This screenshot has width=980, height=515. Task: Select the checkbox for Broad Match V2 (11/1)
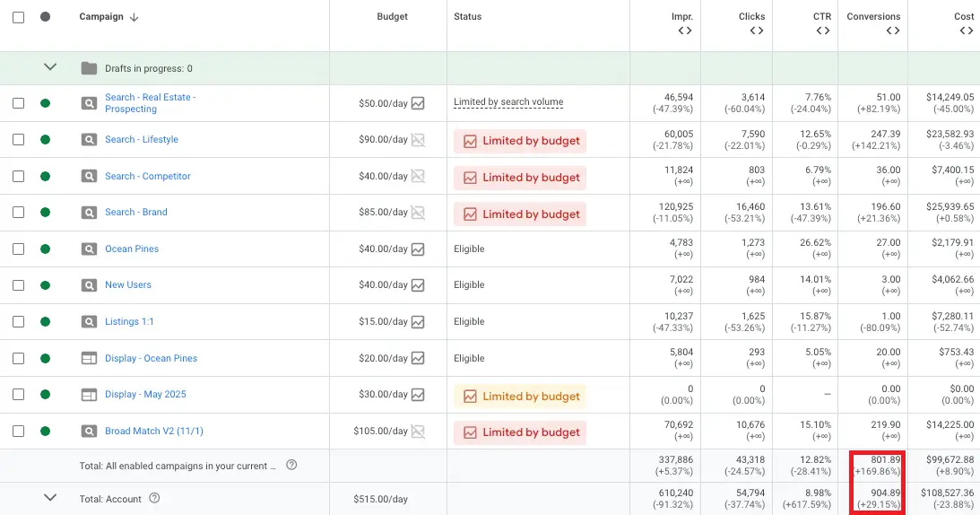[19, 432]
